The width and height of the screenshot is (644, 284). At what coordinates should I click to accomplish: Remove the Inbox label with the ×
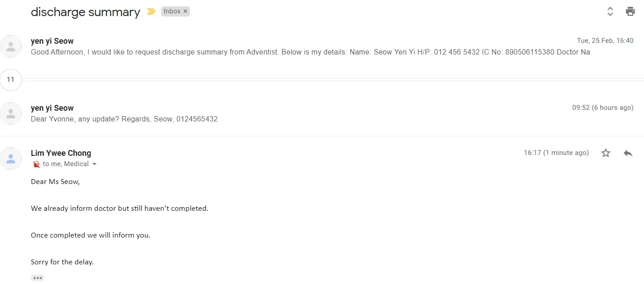[x=185, y=12]
